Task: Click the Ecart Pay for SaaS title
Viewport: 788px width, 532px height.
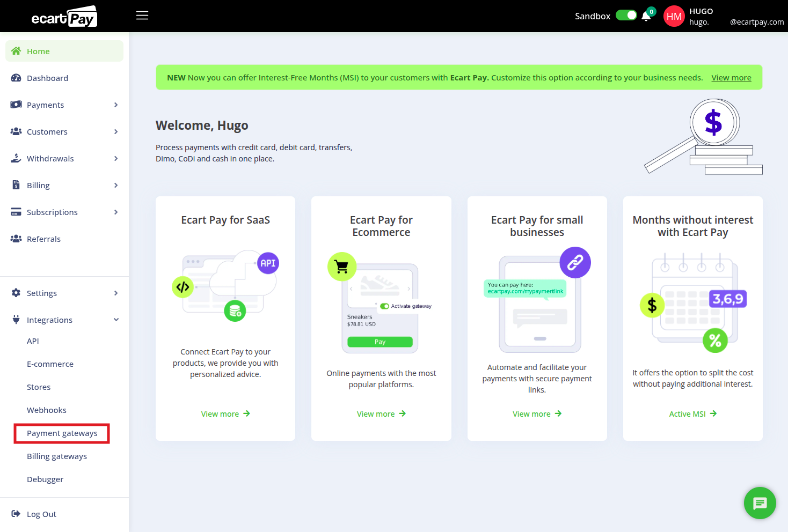Action: coord(225,220)
